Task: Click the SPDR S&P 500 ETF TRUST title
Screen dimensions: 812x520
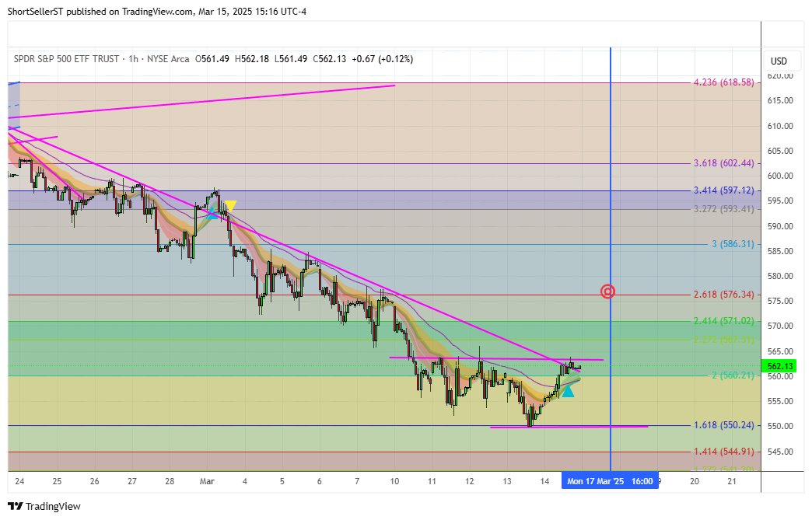Action: point(66,59)
